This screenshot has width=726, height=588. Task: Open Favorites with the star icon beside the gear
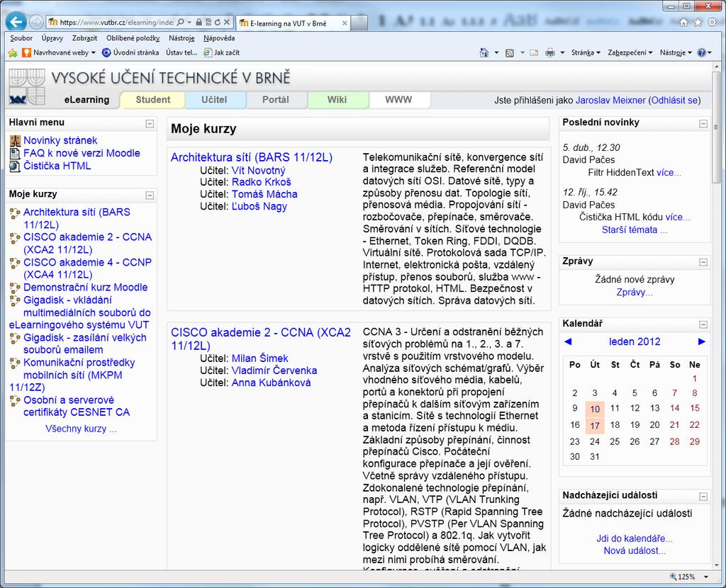click(698, 22)
